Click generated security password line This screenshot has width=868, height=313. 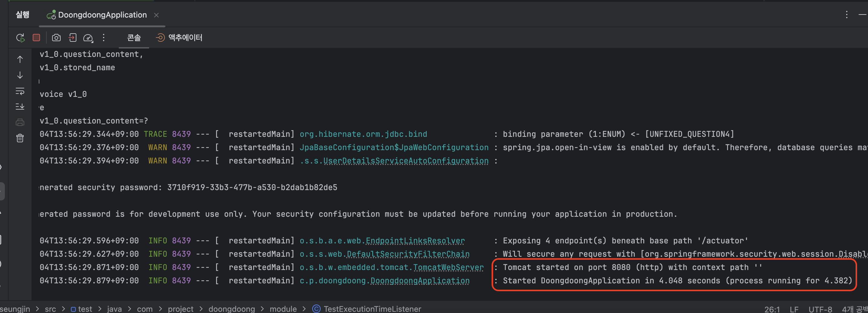coord(188,187)
